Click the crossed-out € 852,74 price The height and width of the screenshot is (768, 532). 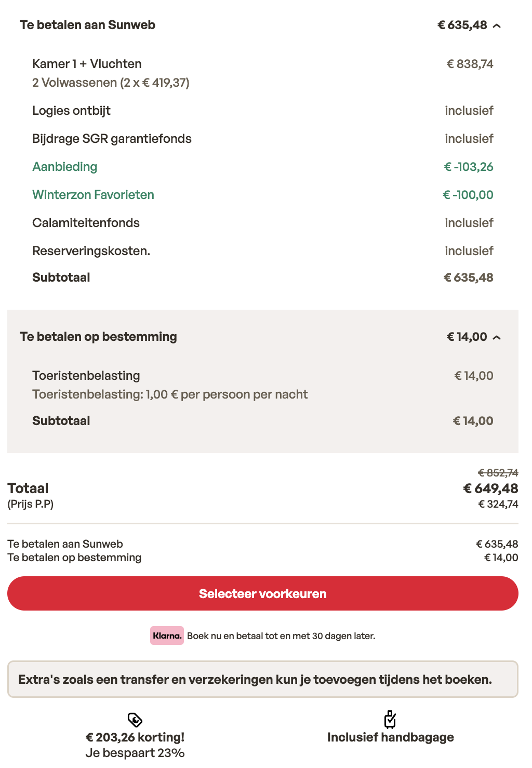tap(497, 473)
